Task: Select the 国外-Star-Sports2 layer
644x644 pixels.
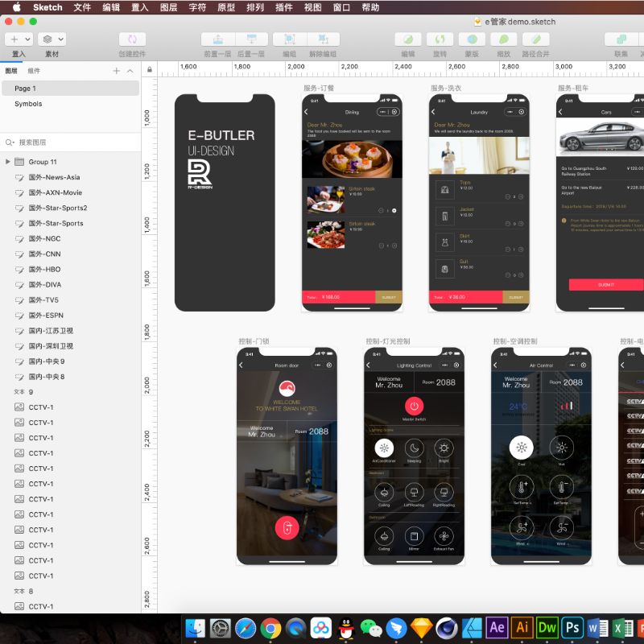Action: click(x=71, y=208)
